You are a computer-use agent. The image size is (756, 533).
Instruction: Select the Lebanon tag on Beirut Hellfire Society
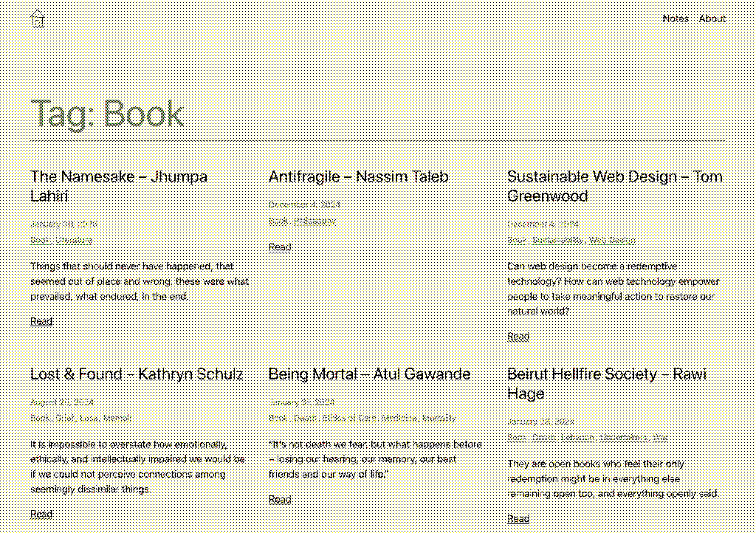coord(577,438)
